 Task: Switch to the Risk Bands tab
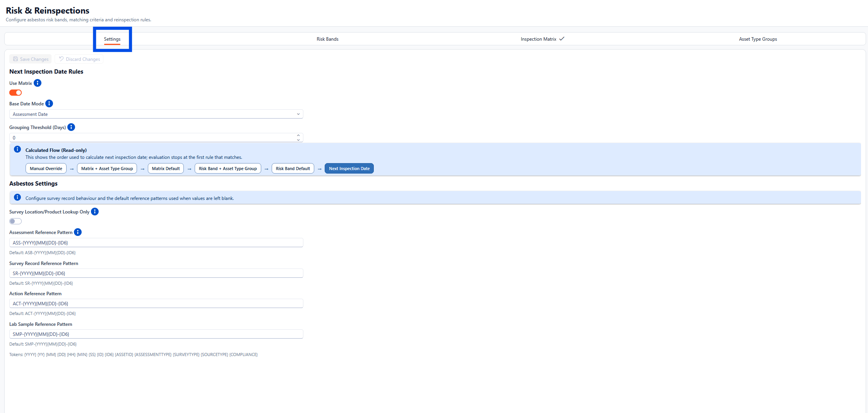[x=327, y=39]
